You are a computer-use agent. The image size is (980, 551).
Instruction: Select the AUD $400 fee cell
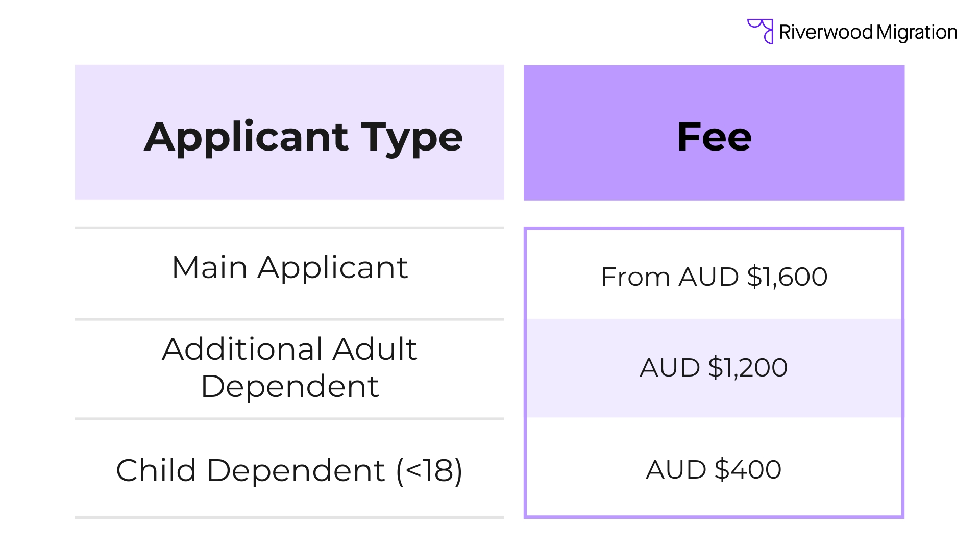click(714, 467)
